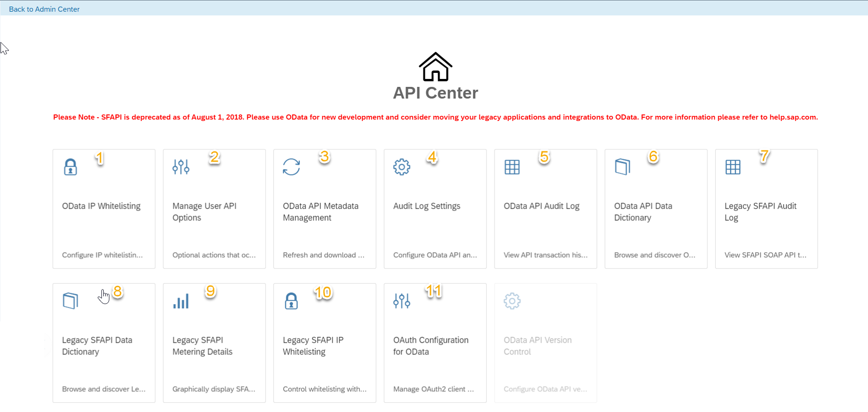
Task: Click the OData API Audit Log grid icon
Action: click(x=512, y=167)
